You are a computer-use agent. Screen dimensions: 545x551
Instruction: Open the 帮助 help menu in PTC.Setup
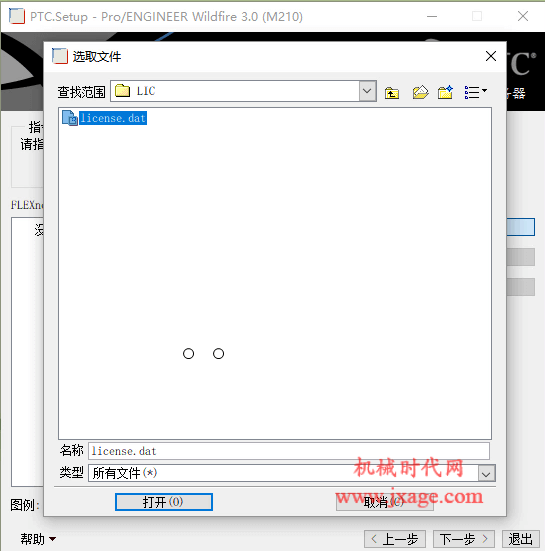coord(38,538)
